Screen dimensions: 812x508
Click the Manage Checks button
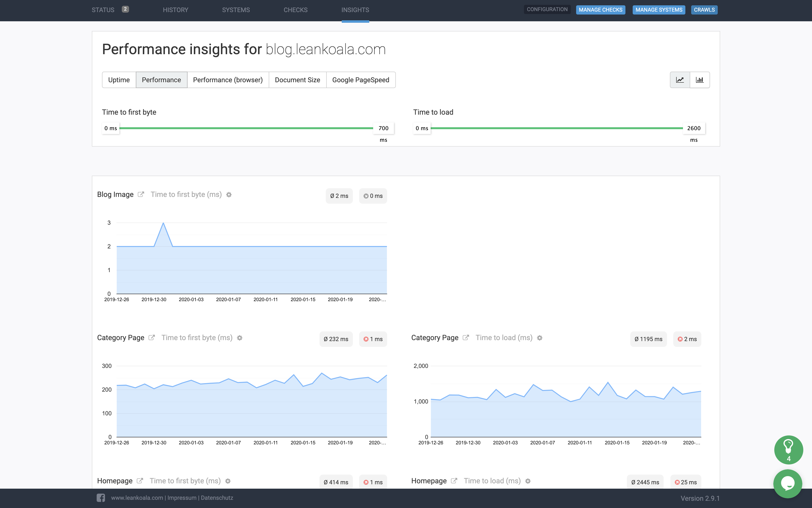601,10
